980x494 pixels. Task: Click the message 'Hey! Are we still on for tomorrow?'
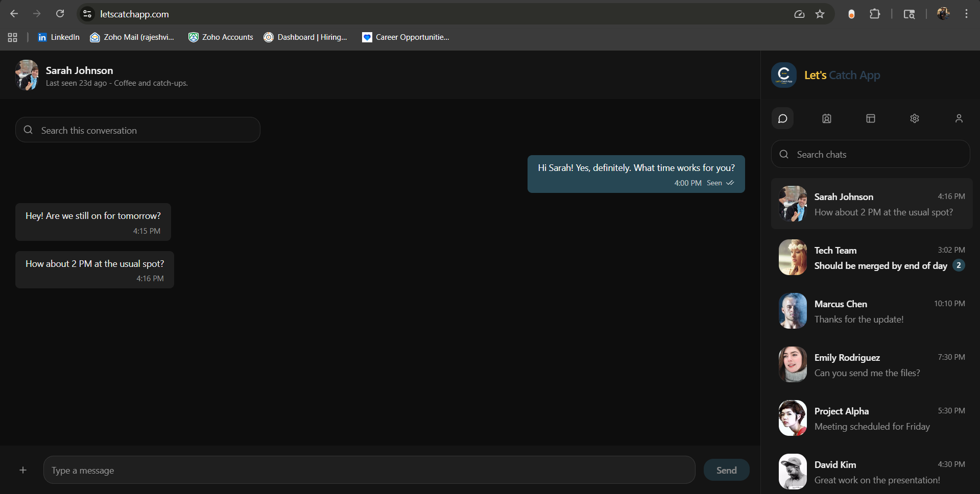tap(93, 222)
